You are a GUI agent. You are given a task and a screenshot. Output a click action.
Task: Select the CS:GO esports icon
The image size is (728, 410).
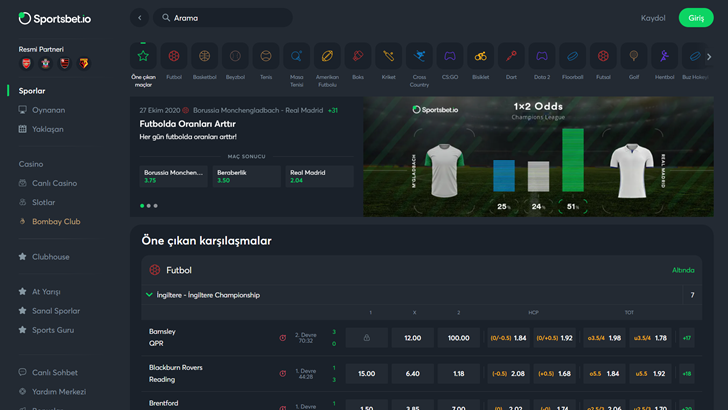tap(449, 56)
